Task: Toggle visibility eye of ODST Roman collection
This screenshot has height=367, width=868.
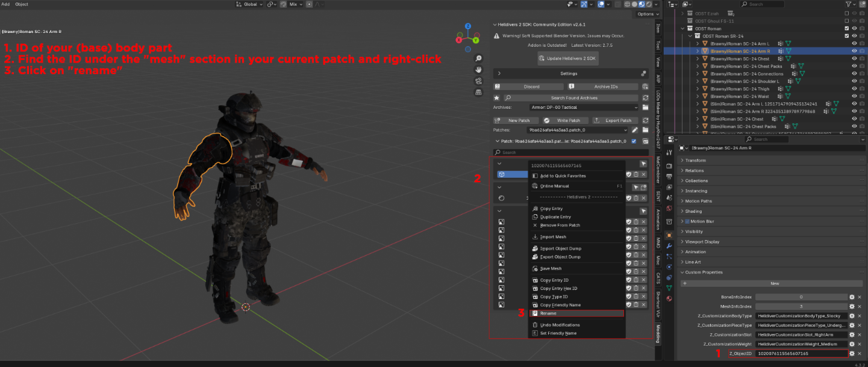Action: pos(854,28)
